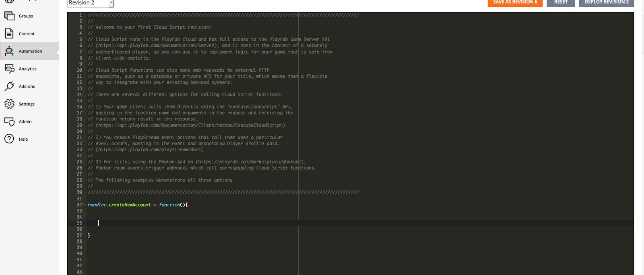
Task: Click the marketplace/photon URL comment line
Action: (x=197, y=162)
